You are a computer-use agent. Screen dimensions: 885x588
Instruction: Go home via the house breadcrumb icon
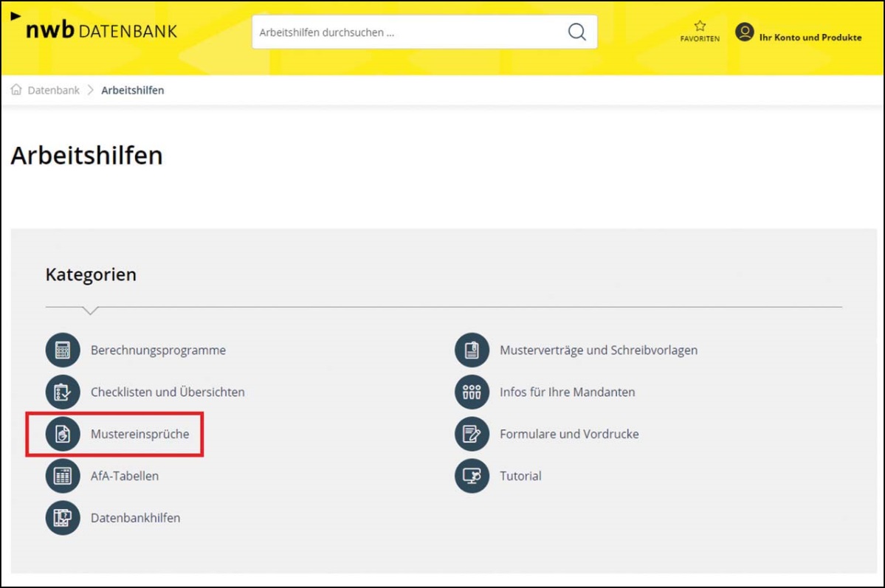(16, 90)
